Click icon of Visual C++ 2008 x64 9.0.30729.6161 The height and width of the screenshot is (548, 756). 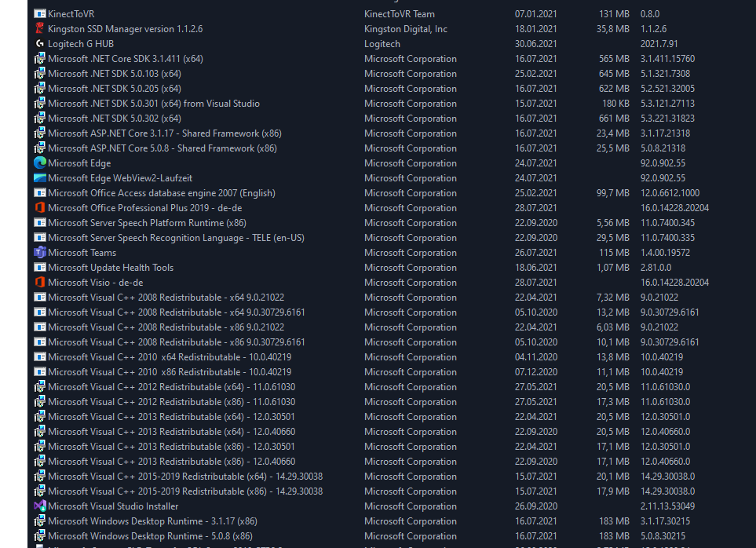coord(39,312)
